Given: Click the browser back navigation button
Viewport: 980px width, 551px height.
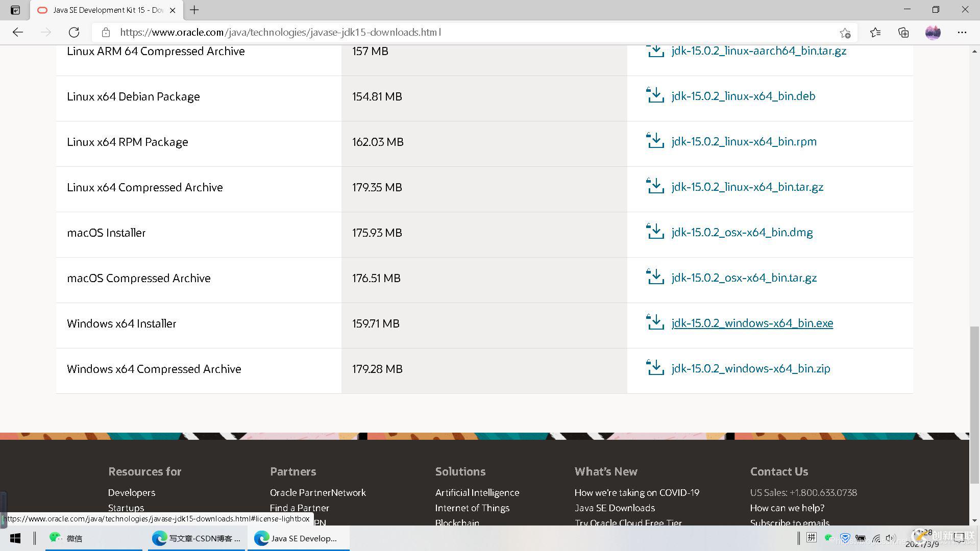Looking at the screenshot, I should click(17, 32).
